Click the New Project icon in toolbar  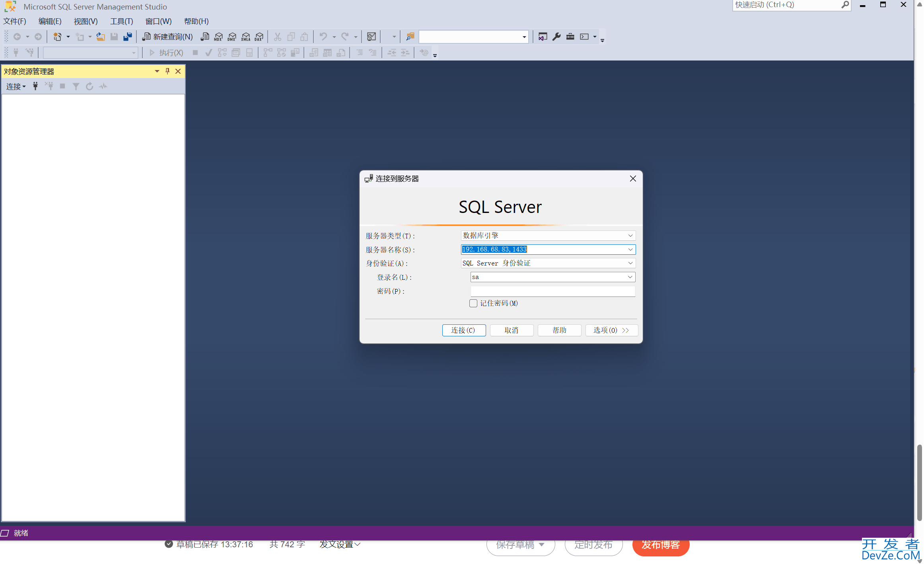click(57, 37)
